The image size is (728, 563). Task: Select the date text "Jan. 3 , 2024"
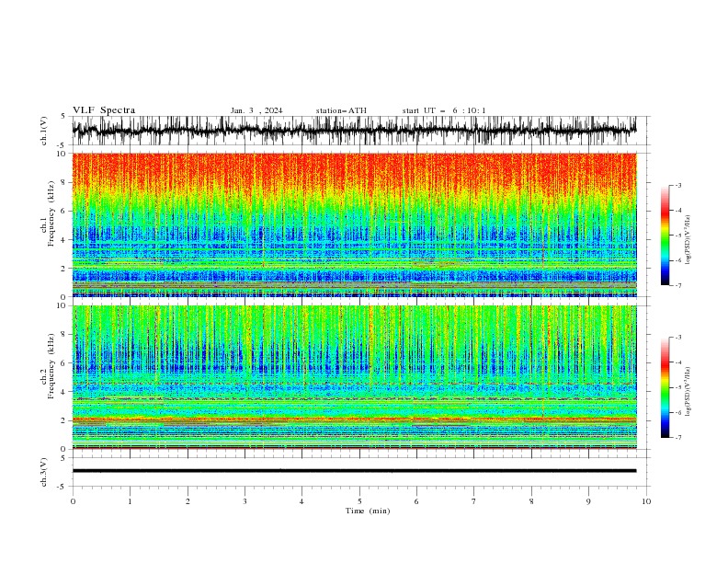256,110
